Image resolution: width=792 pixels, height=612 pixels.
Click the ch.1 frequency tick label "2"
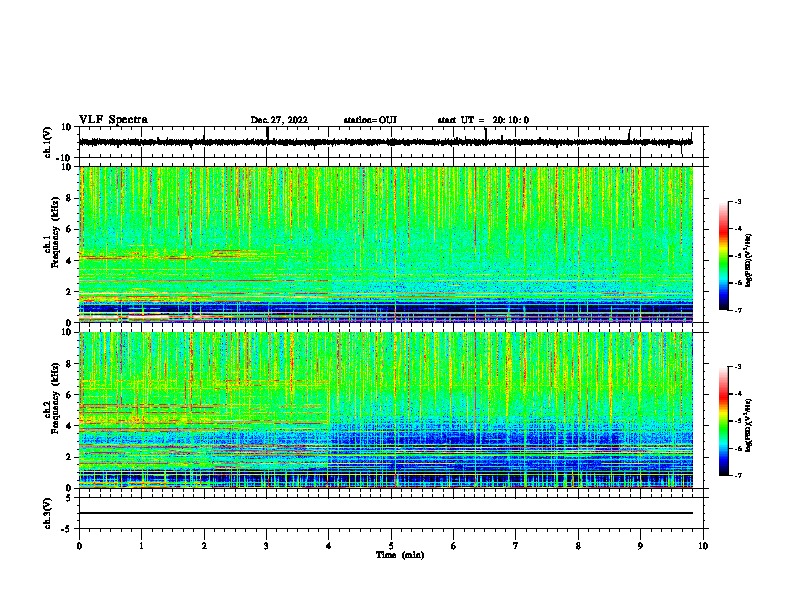(x=69, y=292)
